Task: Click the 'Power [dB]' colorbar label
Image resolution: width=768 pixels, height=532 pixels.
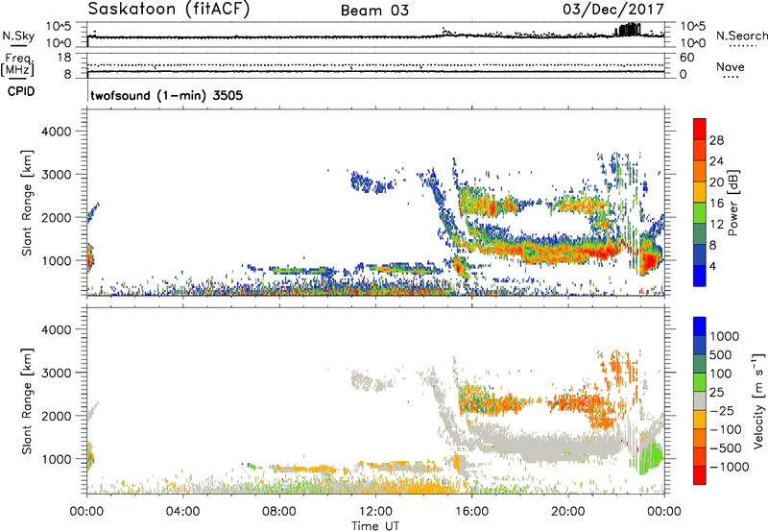Action: tap(733, 204)
